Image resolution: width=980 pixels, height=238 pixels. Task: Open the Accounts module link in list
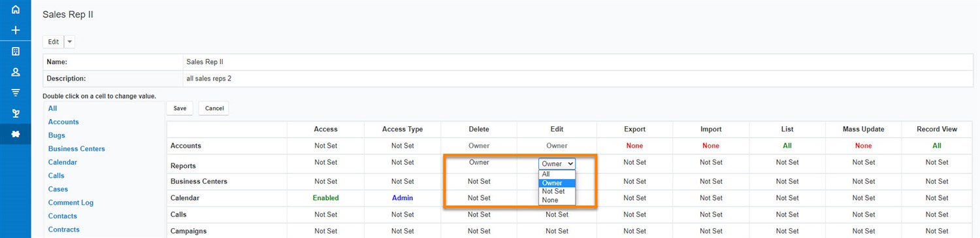coord(63,122)
